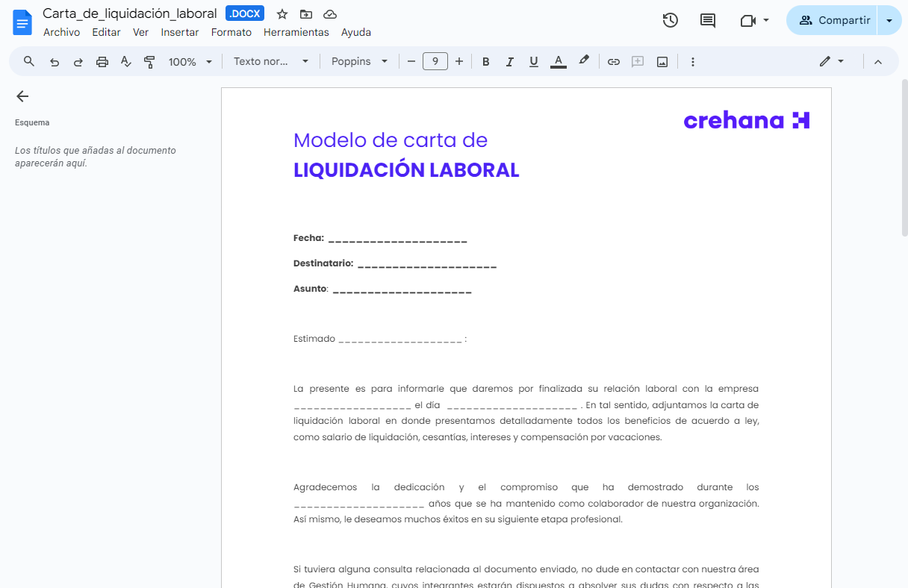Open the Formato menu
The width and height of the screenshot is (908, 588).
pos(231,32)
